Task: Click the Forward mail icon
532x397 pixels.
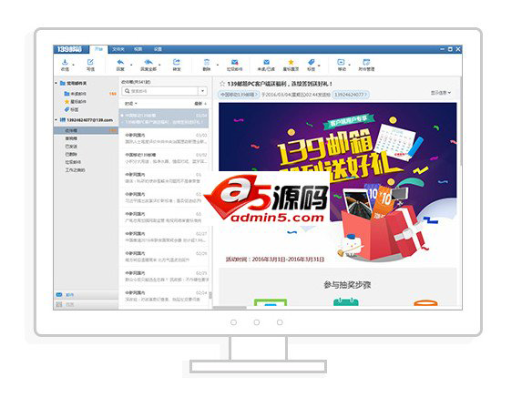Action: point(177,63)
